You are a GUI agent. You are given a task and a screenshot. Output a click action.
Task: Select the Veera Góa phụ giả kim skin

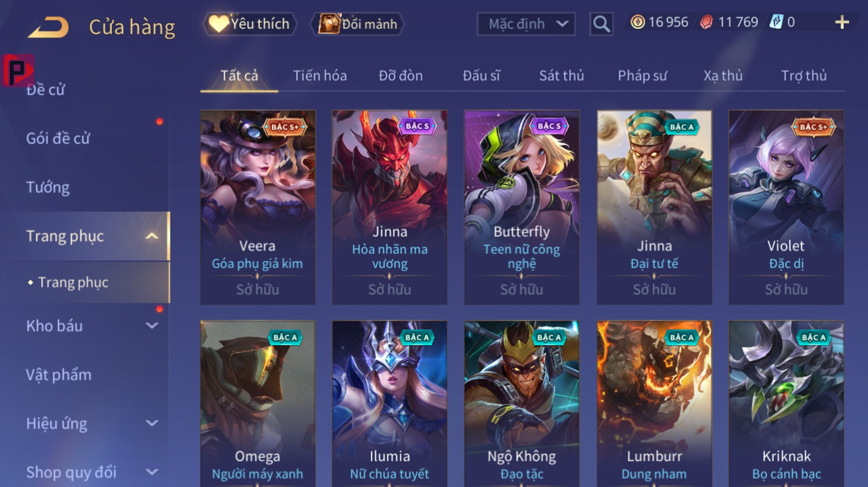pos(258,207)
